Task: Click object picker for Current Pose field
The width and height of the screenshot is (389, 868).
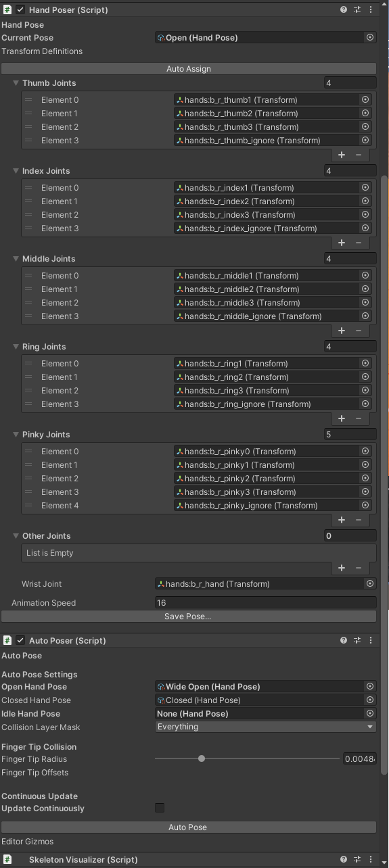Action: 370,38
